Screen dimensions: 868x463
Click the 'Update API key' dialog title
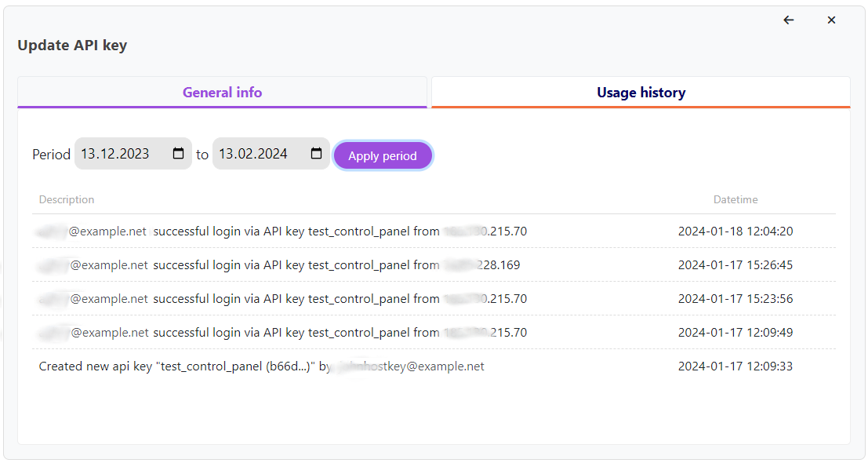(x=72, y=46)
